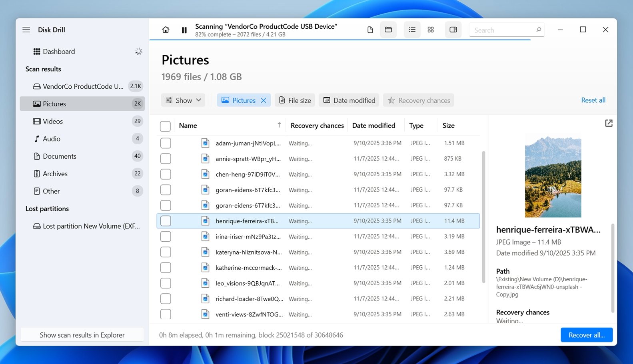Screen dimensions: 633x364
Task: Select Audio category in sidebar
Action: [x=82, y=139]
